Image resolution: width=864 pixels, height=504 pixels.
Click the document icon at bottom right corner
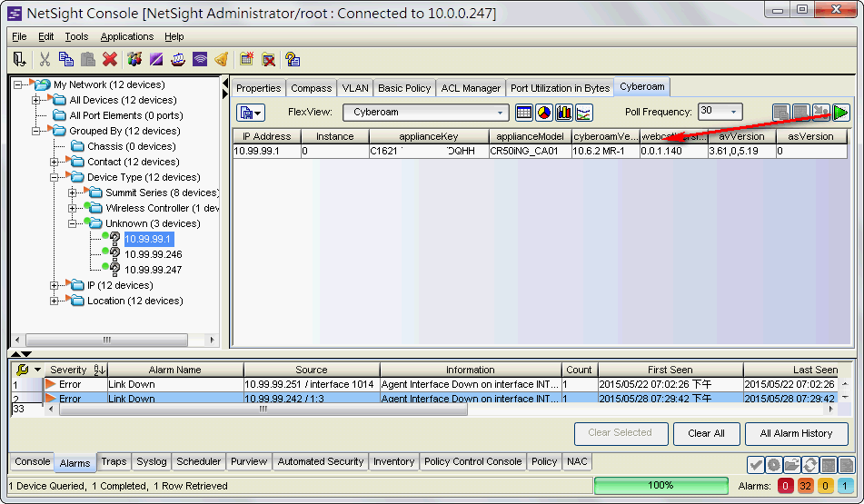click(847, 465)
